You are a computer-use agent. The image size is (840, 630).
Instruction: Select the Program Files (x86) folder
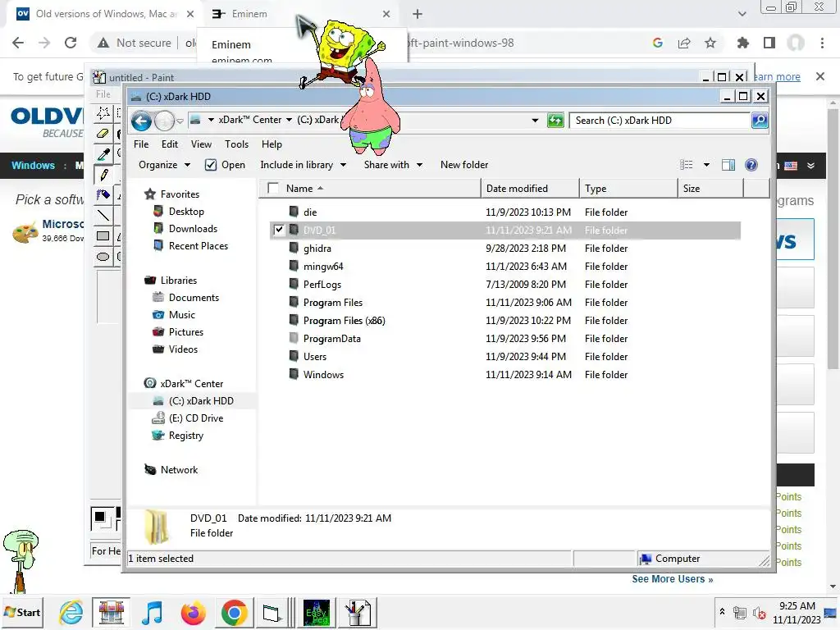tap(344, 321)
